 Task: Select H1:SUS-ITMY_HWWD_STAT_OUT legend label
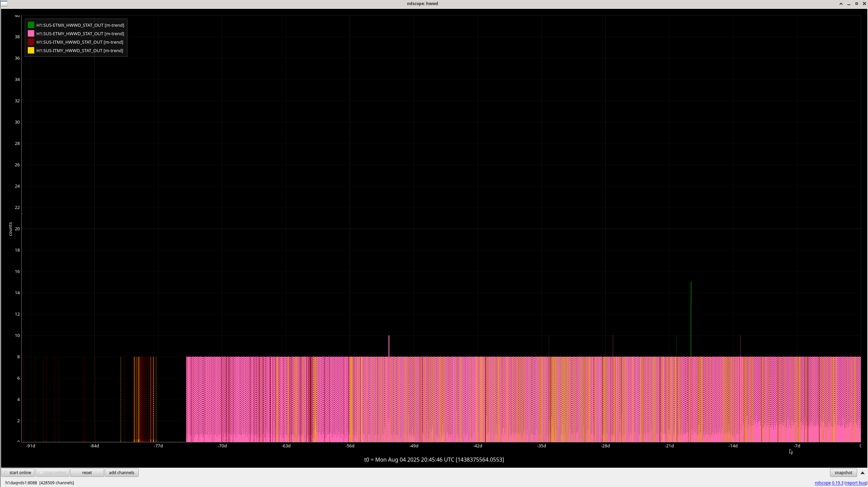click(x=80, y=50)
